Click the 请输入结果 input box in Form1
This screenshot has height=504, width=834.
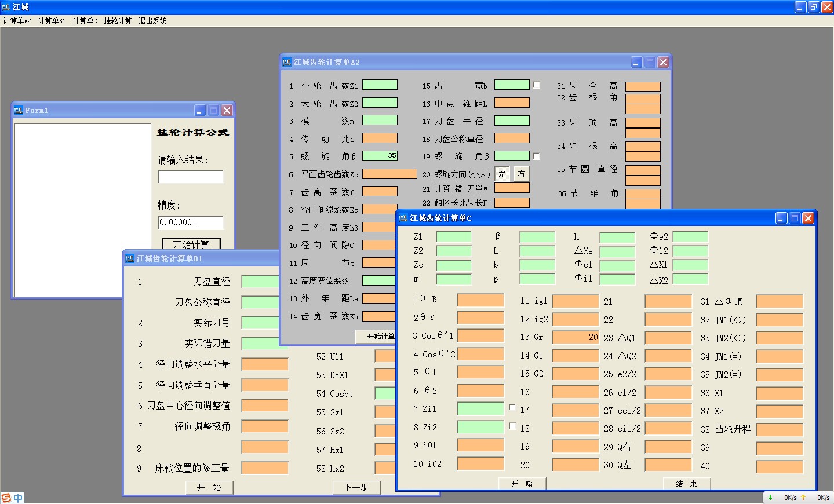tap(191, 177)
